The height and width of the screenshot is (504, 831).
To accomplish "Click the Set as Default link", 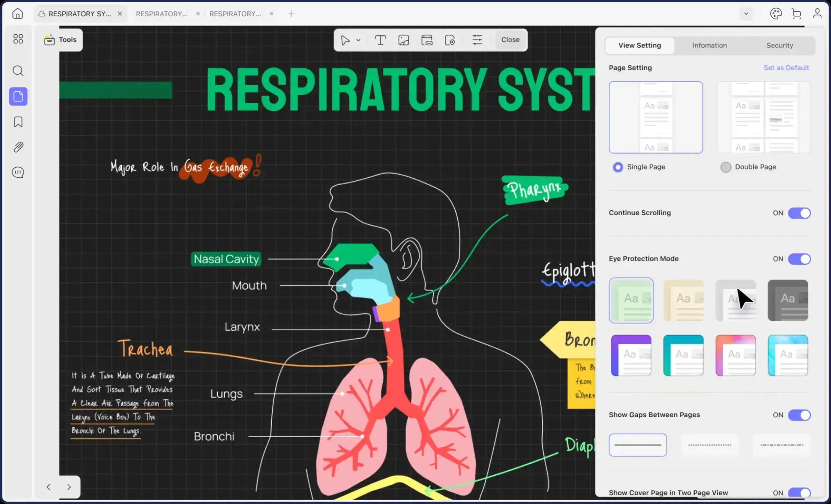I will click(x=786, y=68).
